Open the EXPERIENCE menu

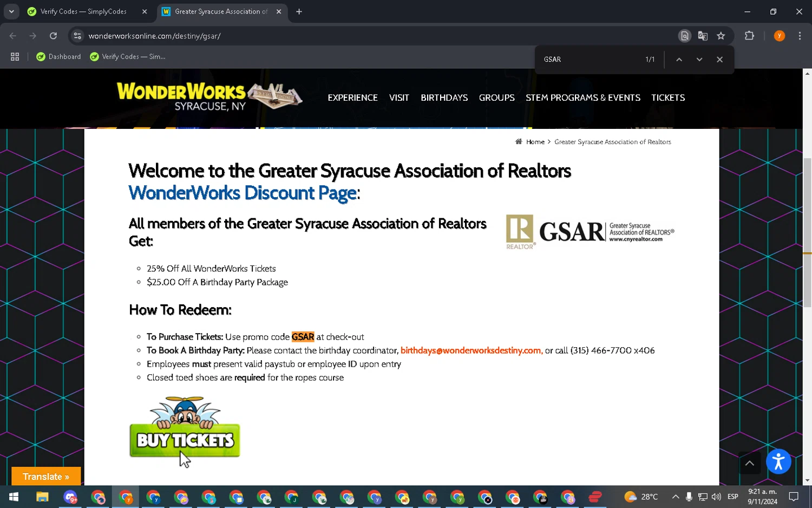[352, 97]
